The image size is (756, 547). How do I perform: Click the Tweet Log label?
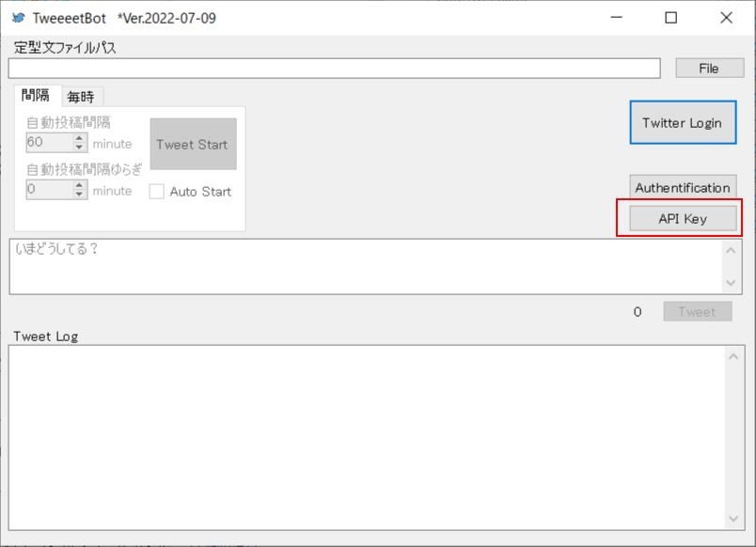[46, 336]
